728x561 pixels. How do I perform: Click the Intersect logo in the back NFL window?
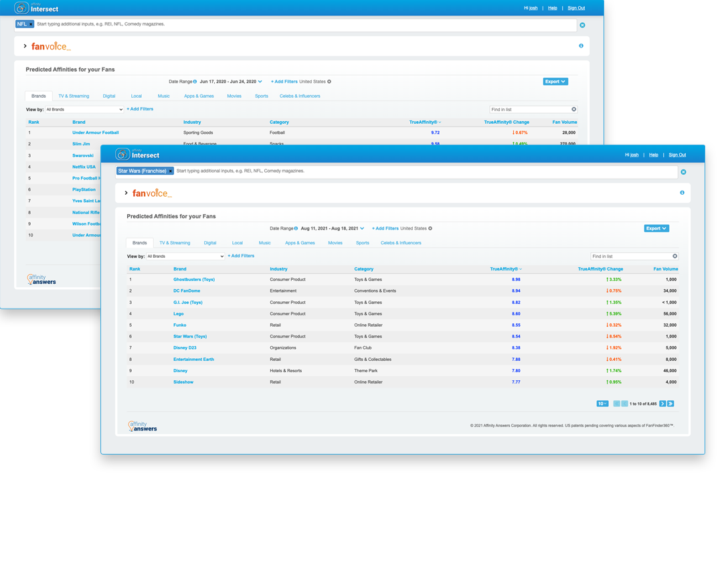[36, 8]
